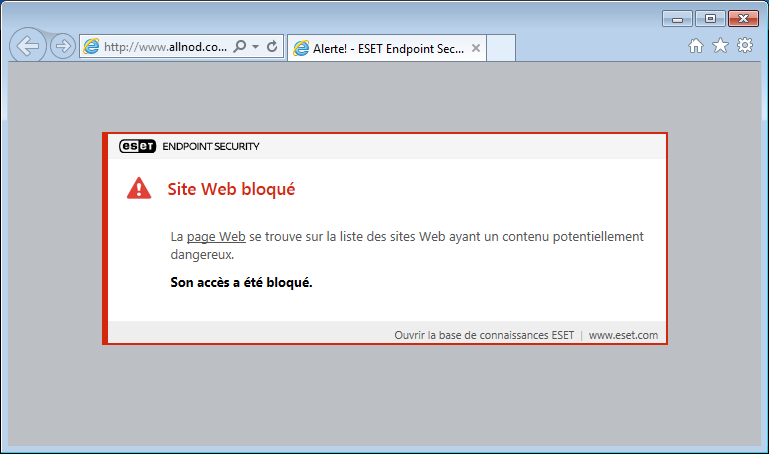
Task: Visit the www.eset.com link
Action: point(623,335)
